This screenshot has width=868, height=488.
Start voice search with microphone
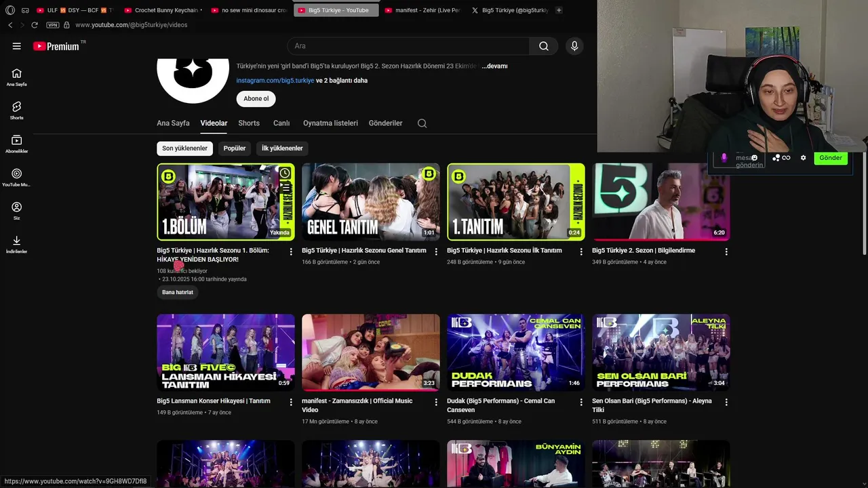574,46
